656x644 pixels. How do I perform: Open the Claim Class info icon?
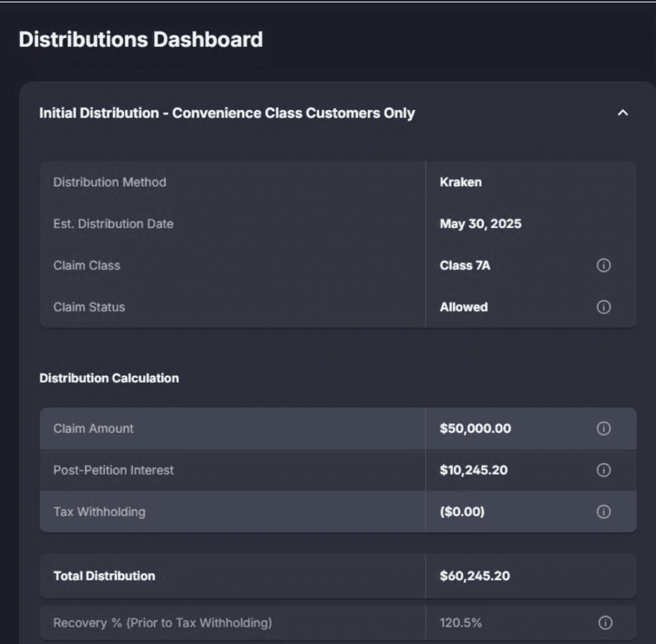(603, 266)
